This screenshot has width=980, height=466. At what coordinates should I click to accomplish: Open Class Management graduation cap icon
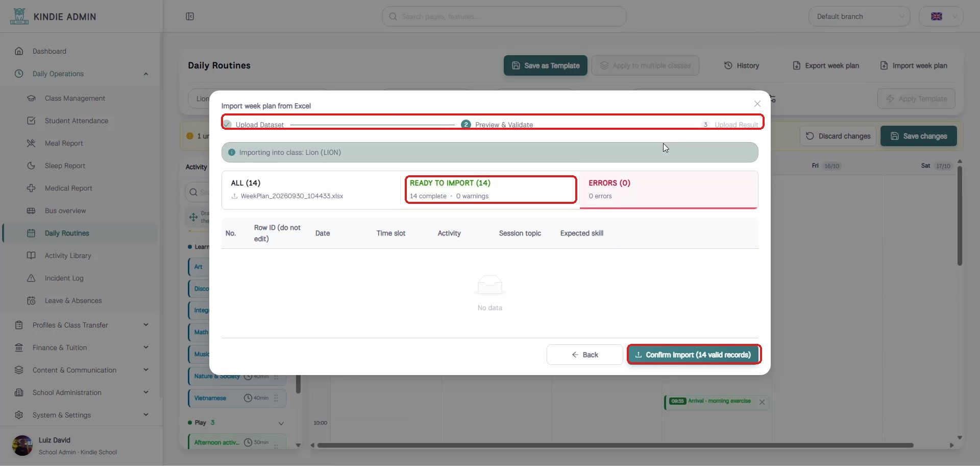31,98
